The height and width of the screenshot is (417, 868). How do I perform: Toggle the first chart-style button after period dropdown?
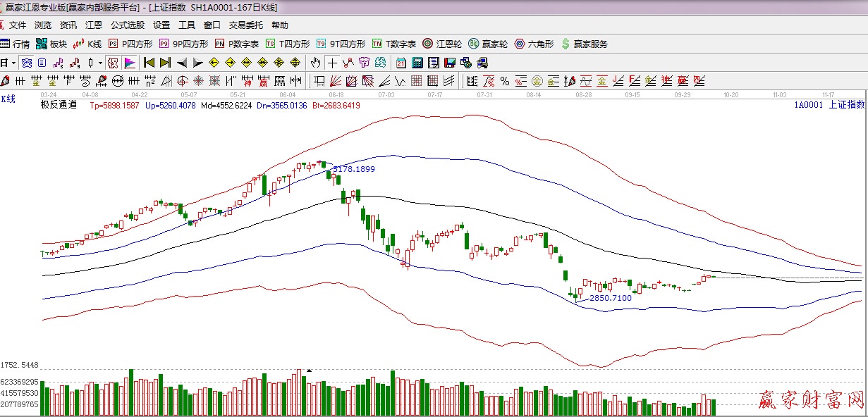[x=26, y=63]
